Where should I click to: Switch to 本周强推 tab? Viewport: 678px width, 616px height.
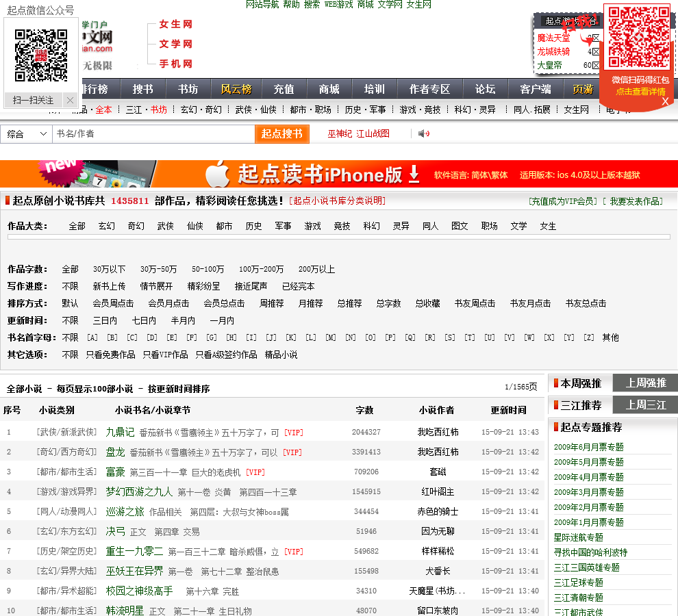[x=580, y=383]
